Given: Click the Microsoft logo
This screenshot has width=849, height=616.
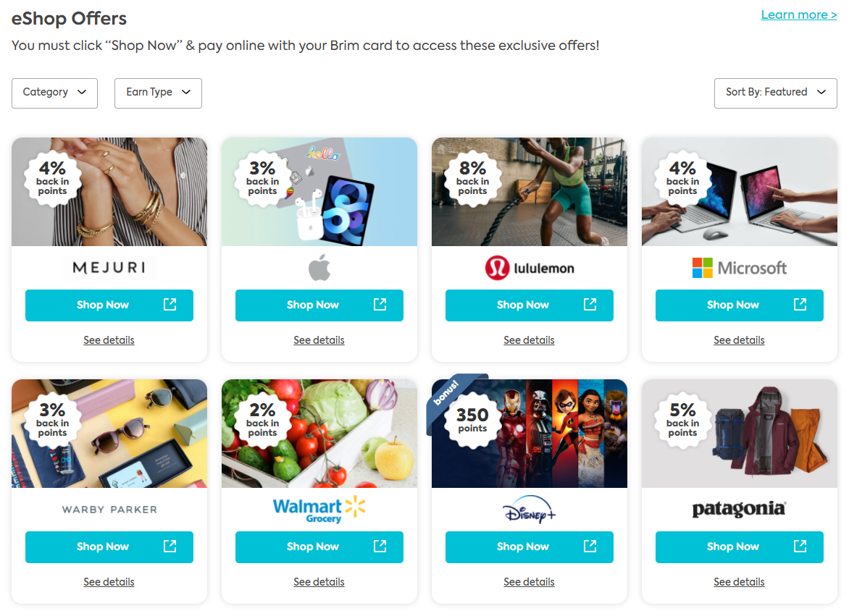Looking at the screenshot, I should pyautogui.click(x=739, y=269).
